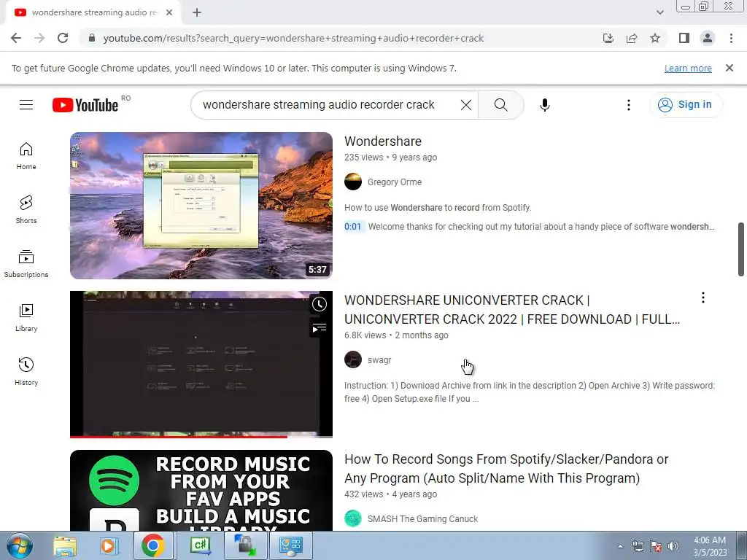Open WONDERSHARE UNICONVERTER CRACK video title
The image size is (747, 560).
(x=511, y=309)
